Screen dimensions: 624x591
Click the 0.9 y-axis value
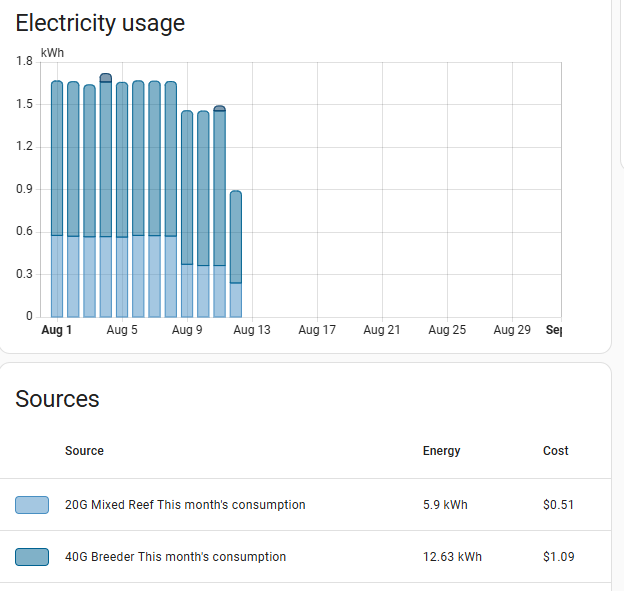tap(24, 189)
